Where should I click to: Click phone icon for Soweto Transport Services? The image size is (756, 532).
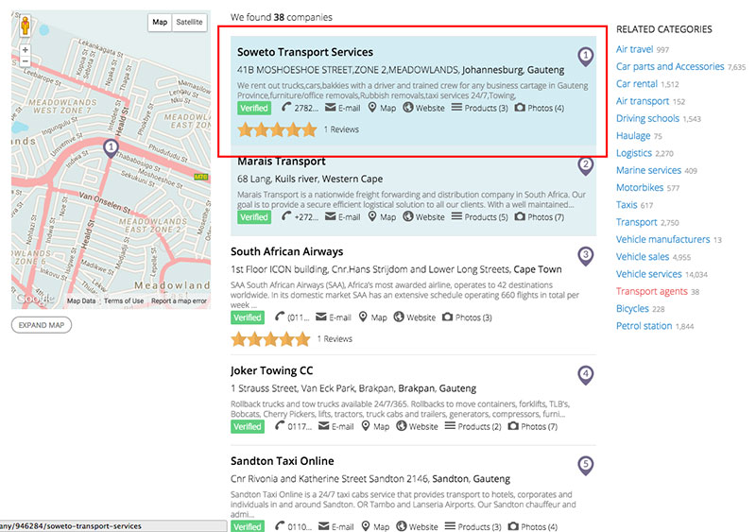pos(286,107)
